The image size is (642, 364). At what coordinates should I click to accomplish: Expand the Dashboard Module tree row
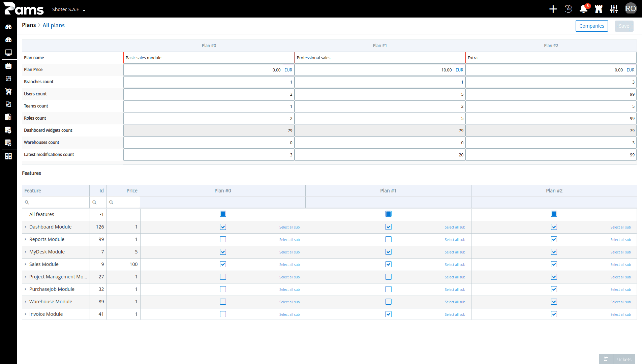(26, 227)
